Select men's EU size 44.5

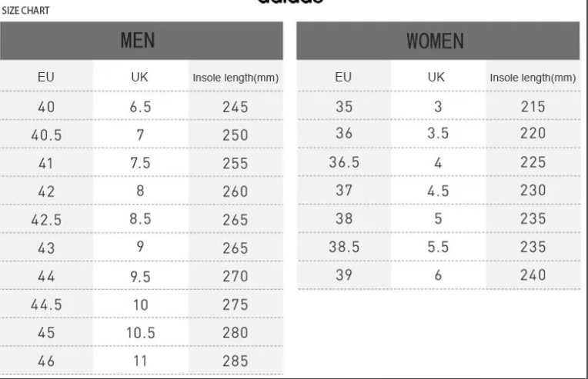(x=46, y=304)
